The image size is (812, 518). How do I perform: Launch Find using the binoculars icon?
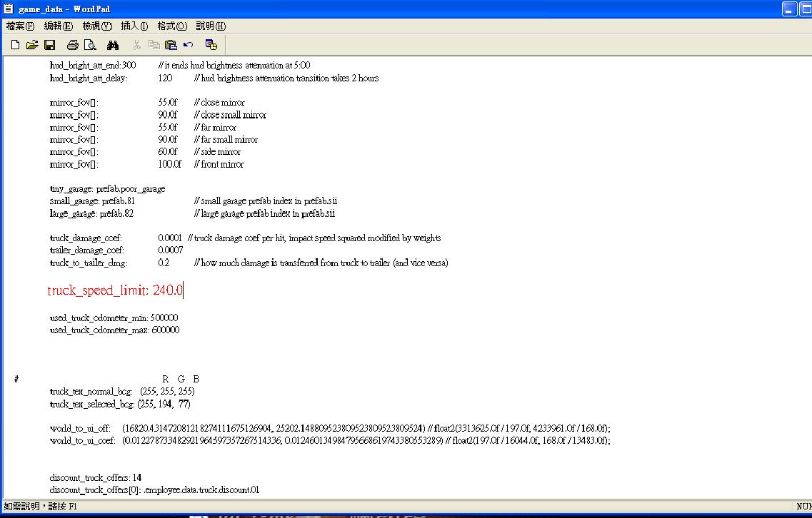[113, 45]
